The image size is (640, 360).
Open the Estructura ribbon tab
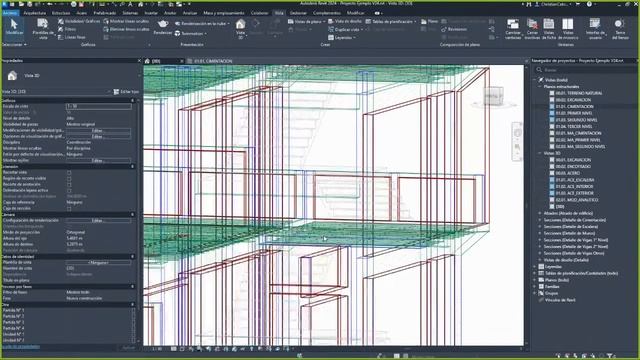(61, 13)
